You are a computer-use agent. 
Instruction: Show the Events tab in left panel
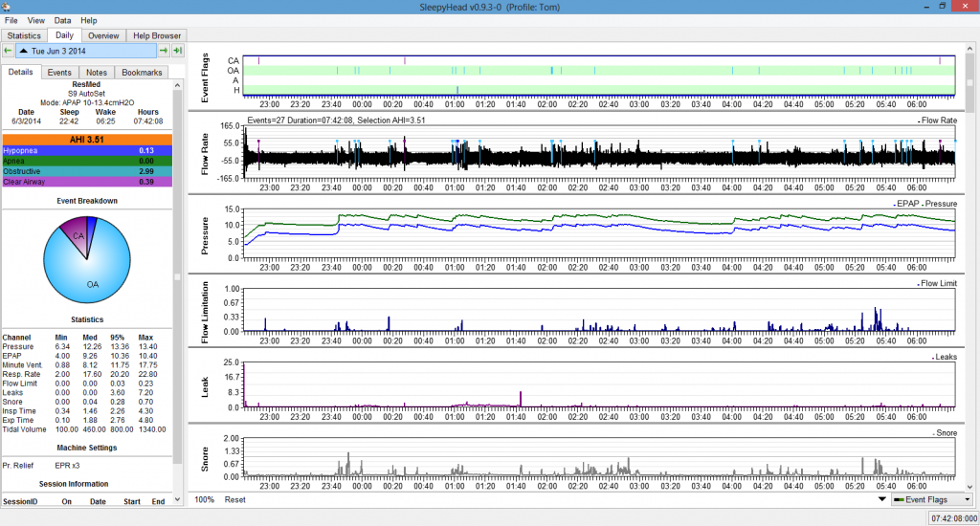tap(59, 73)
